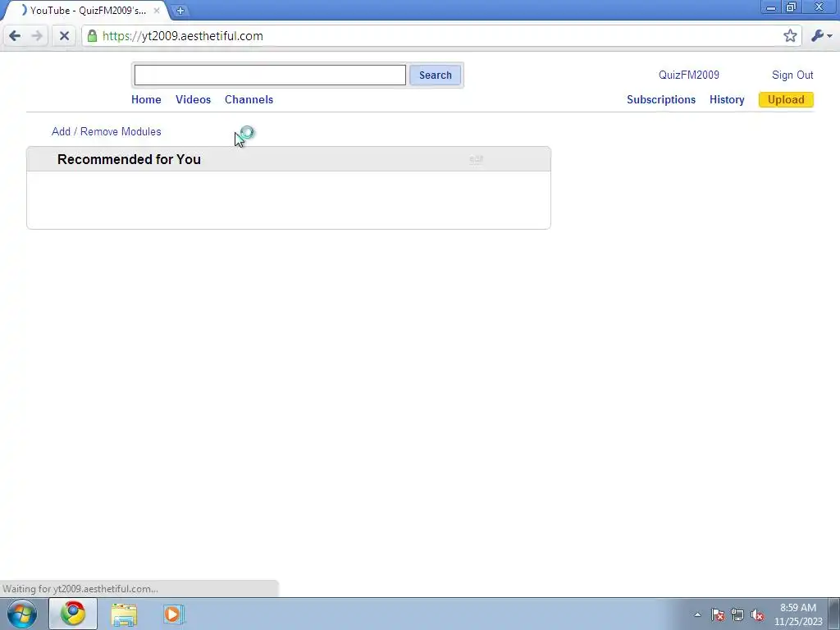Go to Subscriptions

(x=661, y=99)
